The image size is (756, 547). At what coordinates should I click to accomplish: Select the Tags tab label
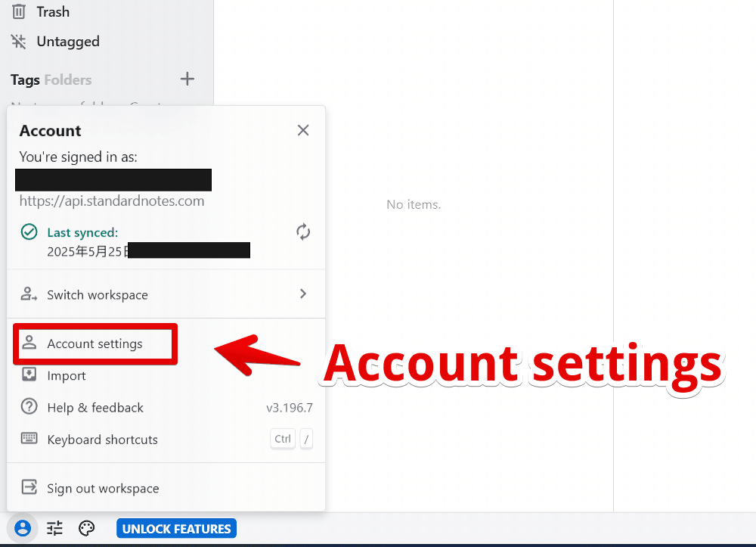pyautogui.click(x=25, y=79)
